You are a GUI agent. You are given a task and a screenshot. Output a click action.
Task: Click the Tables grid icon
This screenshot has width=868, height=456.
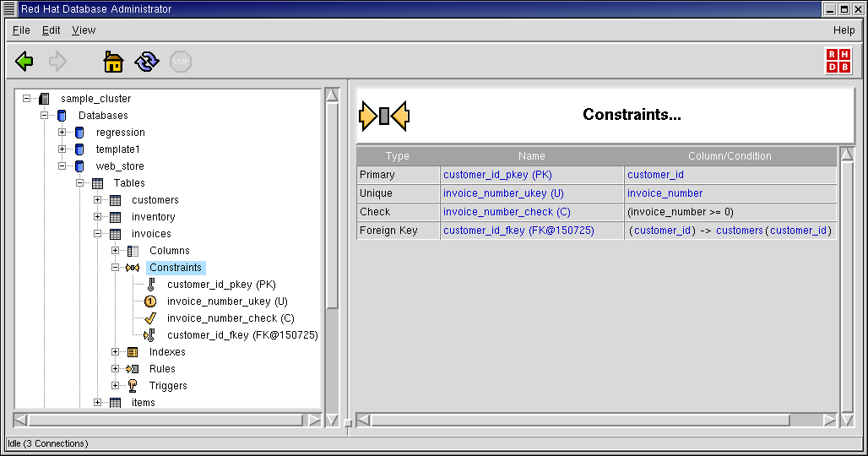pyautogui.click(x=97, y=183)
